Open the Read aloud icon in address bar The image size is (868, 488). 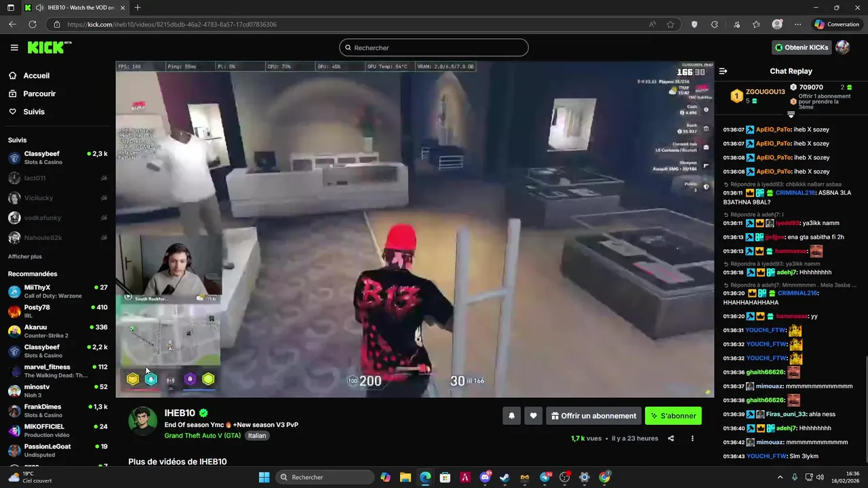coord(652,24)
